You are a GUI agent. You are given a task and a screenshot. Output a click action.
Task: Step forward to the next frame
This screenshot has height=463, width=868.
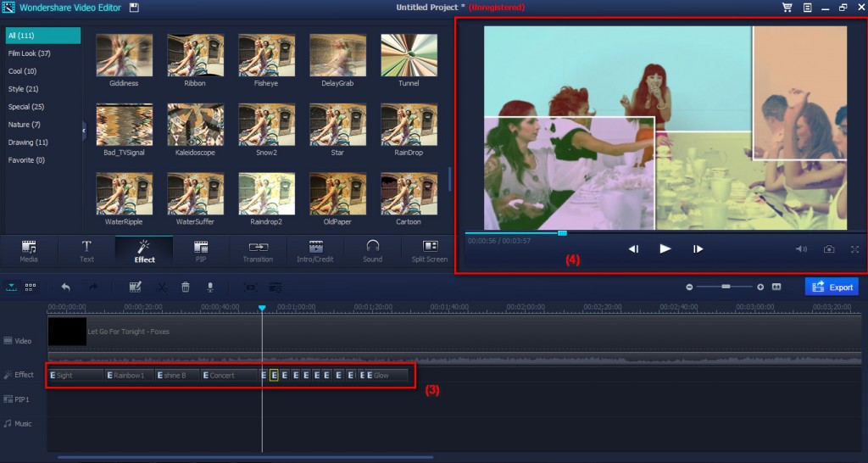[698, 249]
